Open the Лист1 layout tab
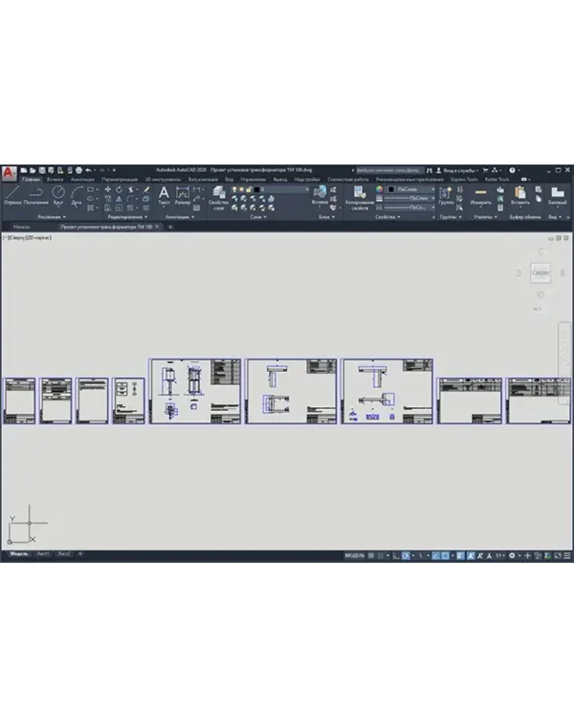The height and width of the screenshot is (728, 574). 43,554
